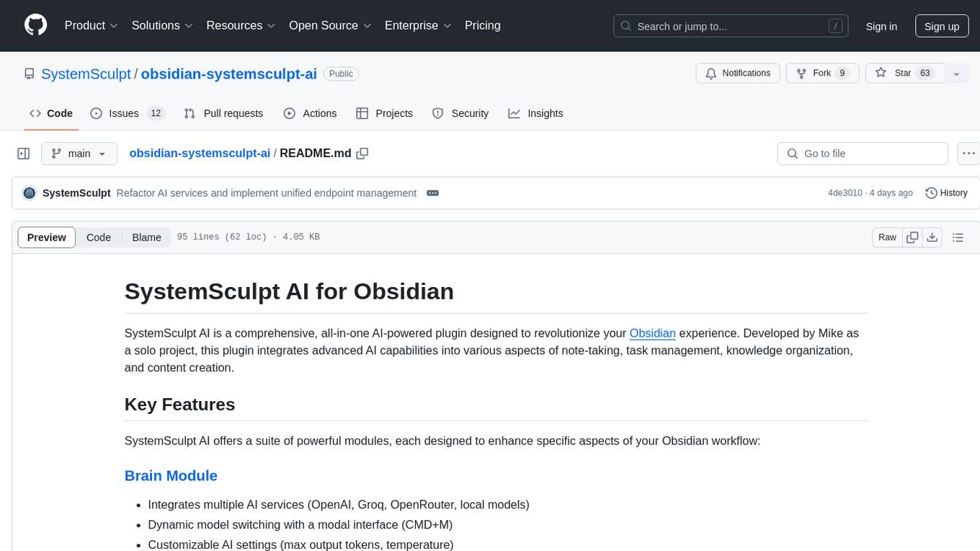Download the raw file

[932, 237]
